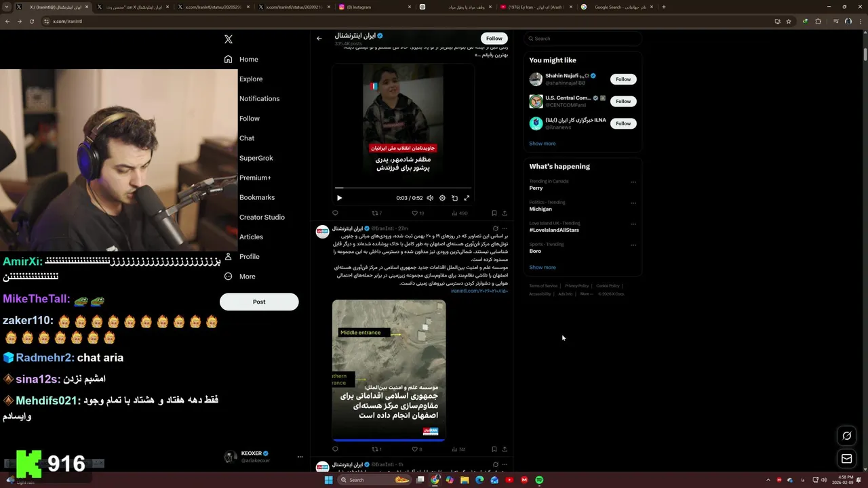This screenshot has width=868, height=488.
Task: Click the X logo in the sidebar
Action: pyautogui.click(x=229, y=39)
